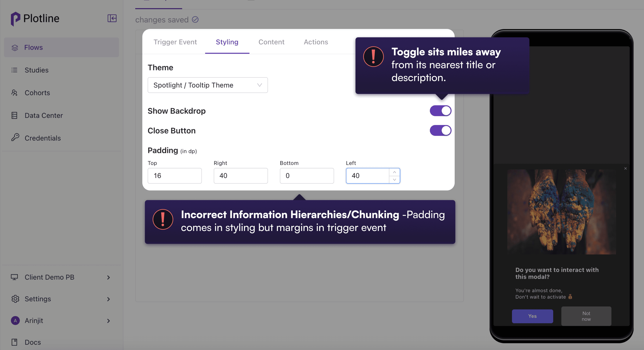Viewport: 644px width, 350px height.
Task: Open Docs using the book icon
Action: pyautogui.click(x=15, y=342)
